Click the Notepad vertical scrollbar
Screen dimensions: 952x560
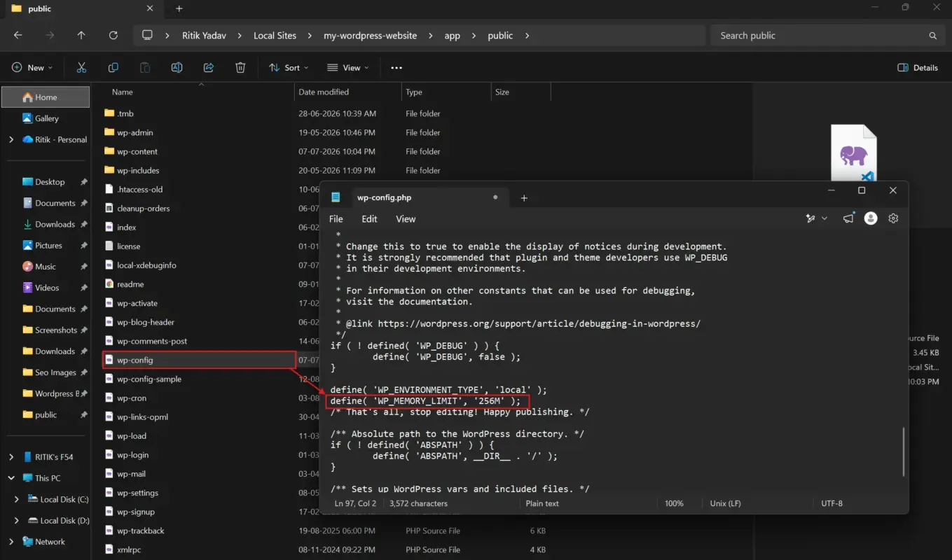point(904,451)
